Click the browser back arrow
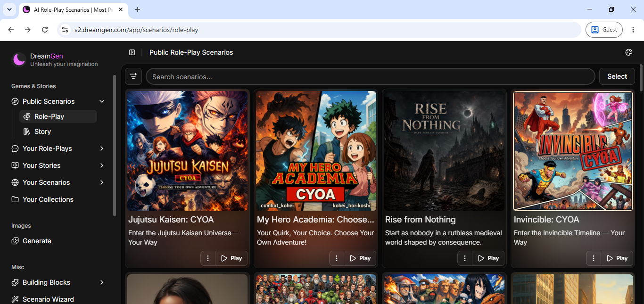Image resolution: width=644 pixels, height=304 pixels. [11, 30]
